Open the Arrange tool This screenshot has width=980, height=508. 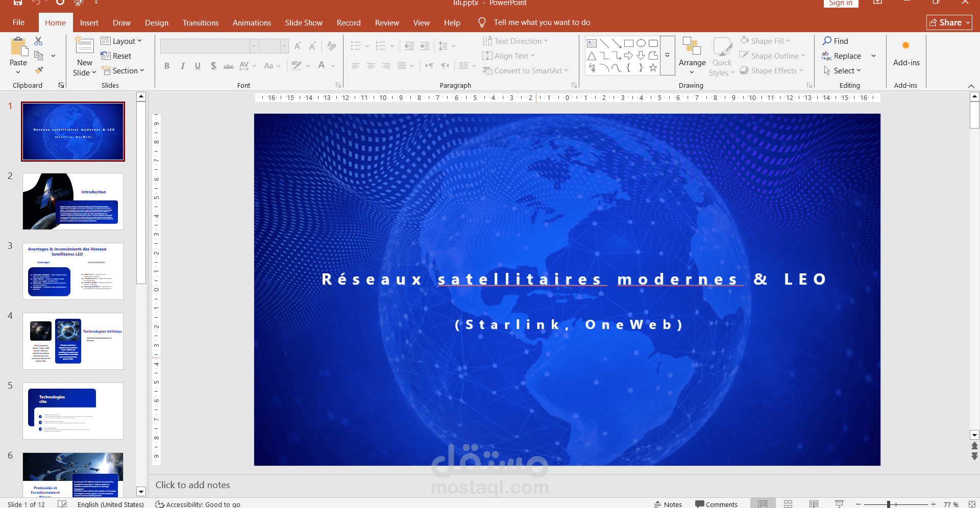[692, 56]
